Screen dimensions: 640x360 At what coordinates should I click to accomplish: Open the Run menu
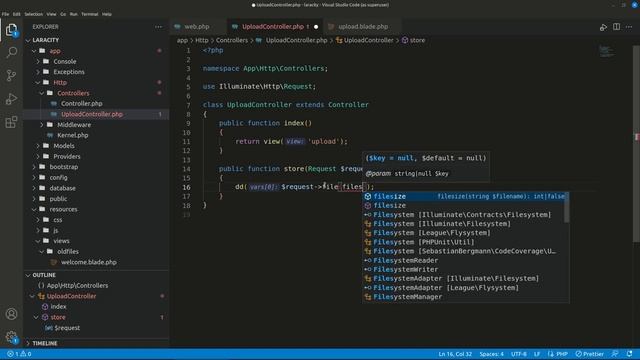click(x=73, y=14)
